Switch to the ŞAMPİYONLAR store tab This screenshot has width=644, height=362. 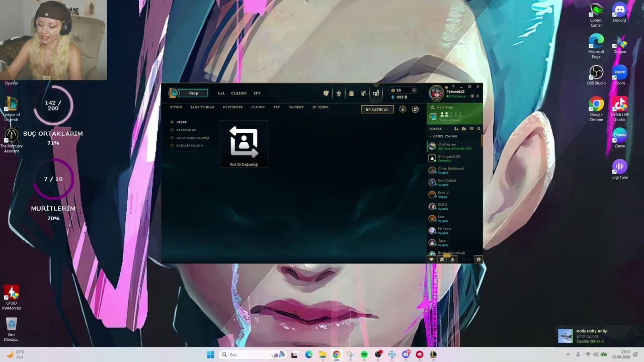(202, 107)
